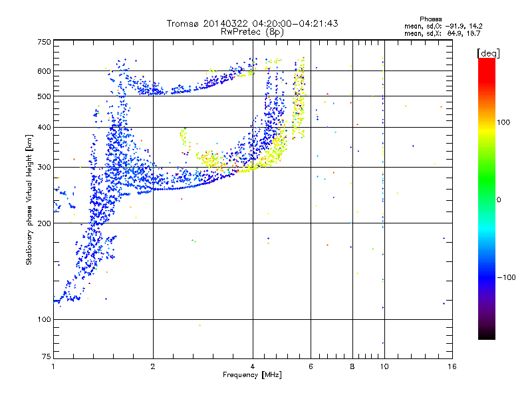Click the y-axis tick label 400
532x399 pixels.
[x=44, y=127]
